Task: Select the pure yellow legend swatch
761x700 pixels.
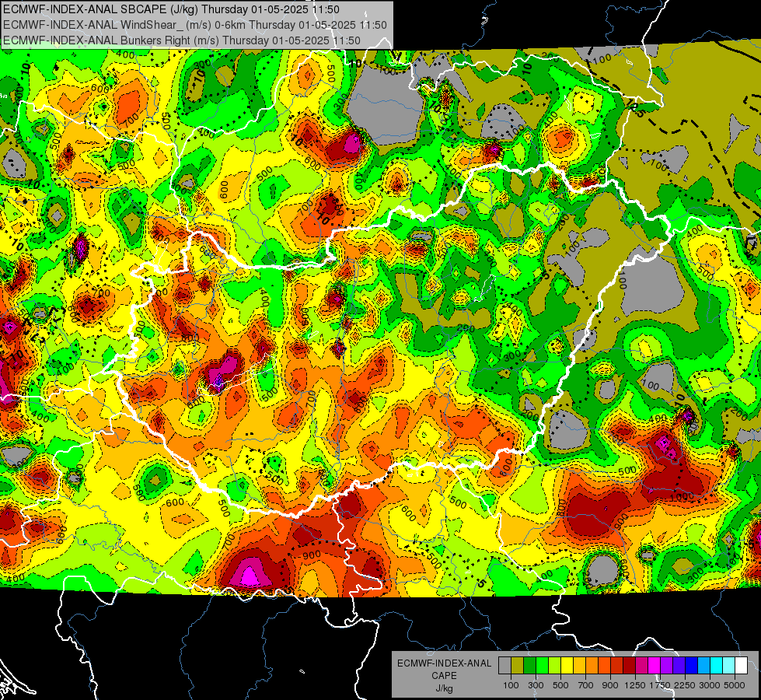Action: [x=567, y=666]
